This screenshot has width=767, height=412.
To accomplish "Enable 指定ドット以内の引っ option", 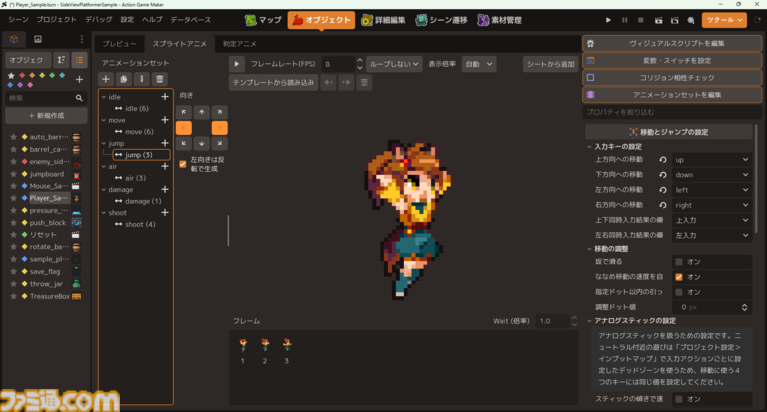I will point(679,292).
